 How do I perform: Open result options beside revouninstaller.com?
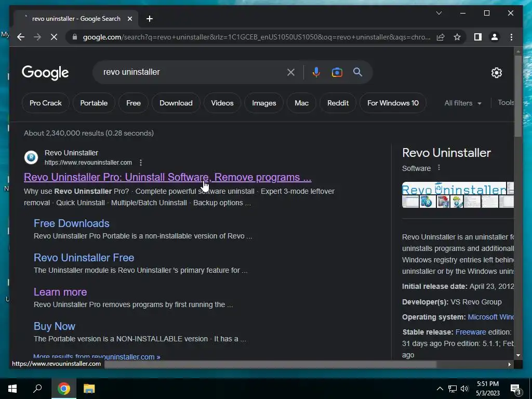click(x=140, y=163)
